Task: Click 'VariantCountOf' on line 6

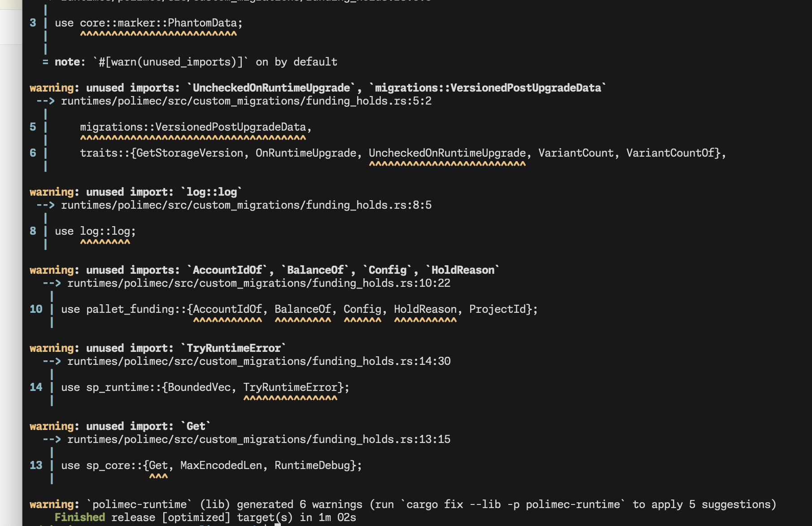Action: coord(670,153)
